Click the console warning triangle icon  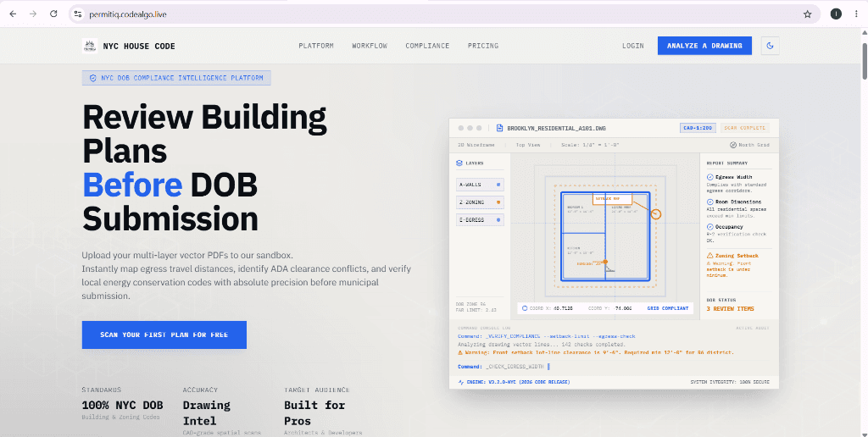tap(460, 352)
